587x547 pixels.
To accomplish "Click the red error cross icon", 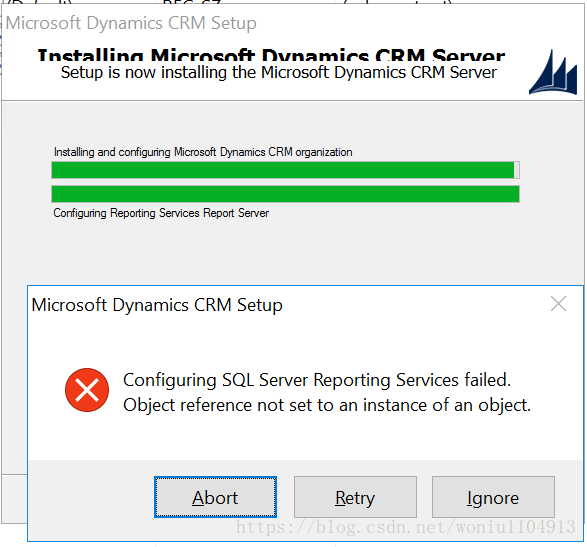I will click(x=87, y=390).
